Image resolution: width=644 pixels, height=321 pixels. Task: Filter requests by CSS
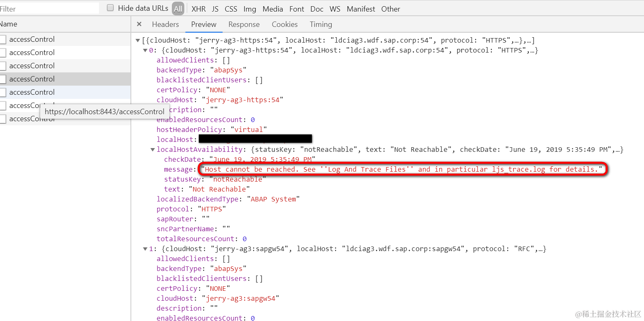pos(231,9)
